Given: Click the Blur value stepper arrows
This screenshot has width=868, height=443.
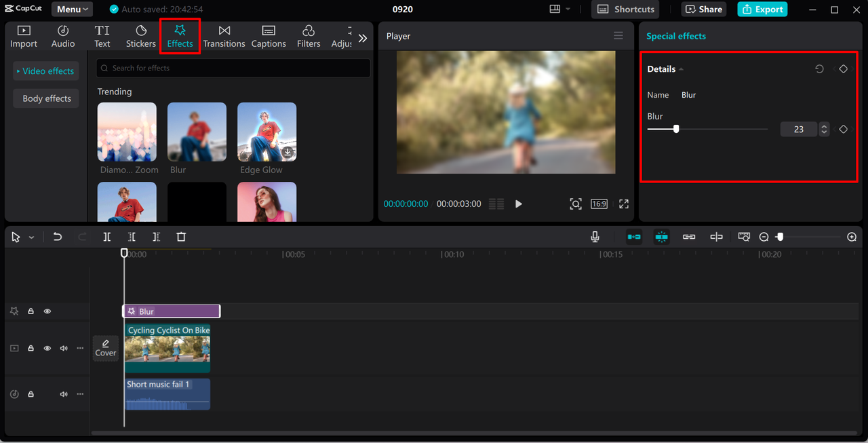Looking at the screenshot, I should click(x=824, y=129).
